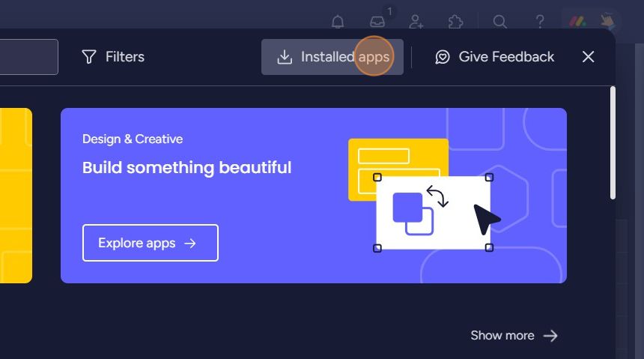The width and height of the screenshot is (644, 359).
Task: Click the Installed apps button
Action: click(x=332, y=57)
